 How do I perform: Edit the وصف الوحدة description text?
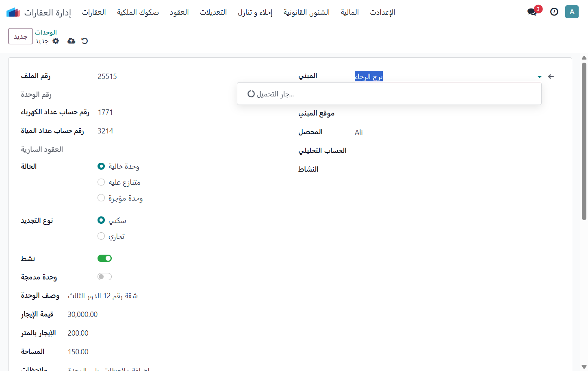tap(103, 296)
